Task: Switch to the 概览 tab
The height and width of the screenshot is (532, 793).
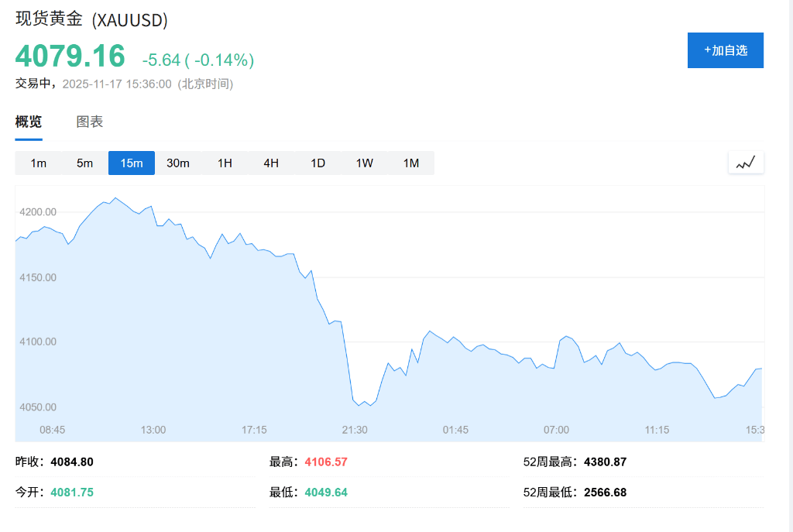Action: (x=29, y=122)
